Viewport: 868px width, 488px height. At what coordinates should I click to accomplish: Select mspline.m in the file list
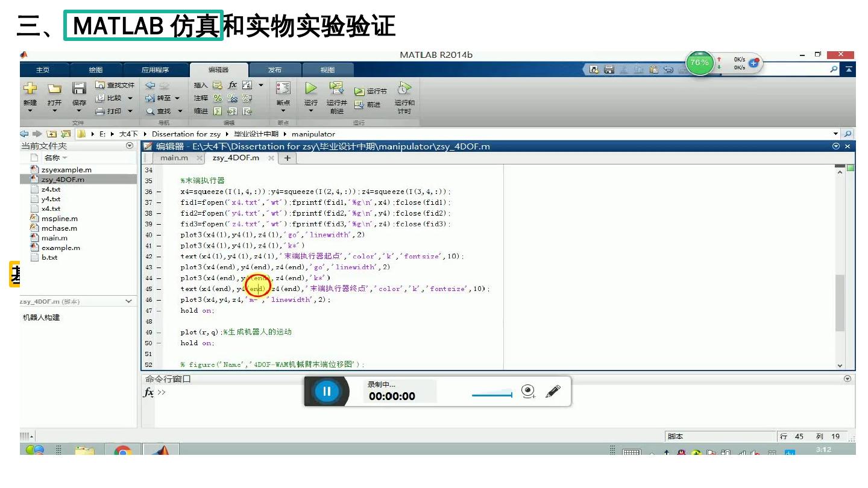tap(59, 219)
